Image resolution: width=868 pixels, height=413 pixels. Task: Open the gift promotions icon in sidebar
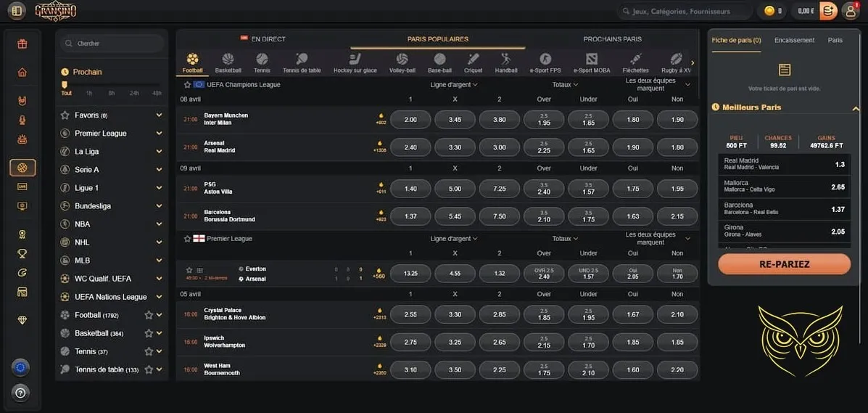click(22, 44)
